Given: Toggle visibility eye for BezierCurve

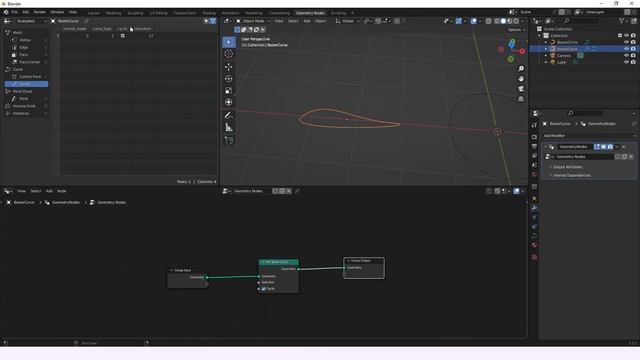Looking at the screenshot, I should [626, 49].
